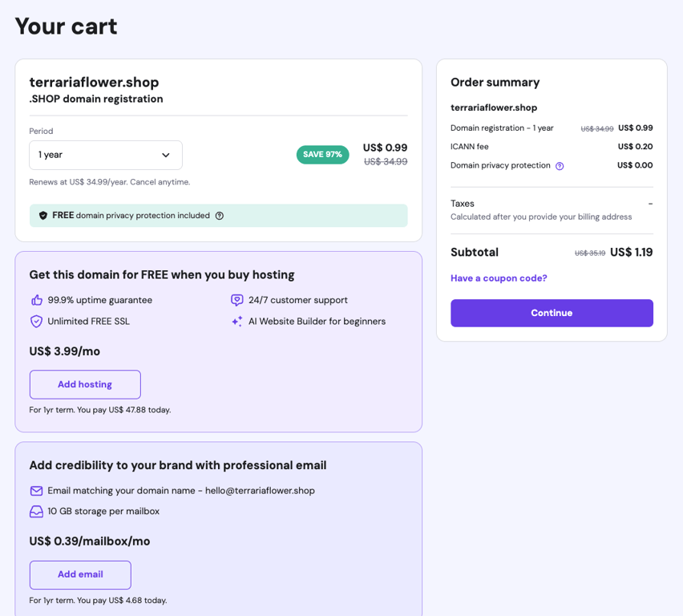
Task: Open the Have a coupon code link
Action: (x=499, y=278)
